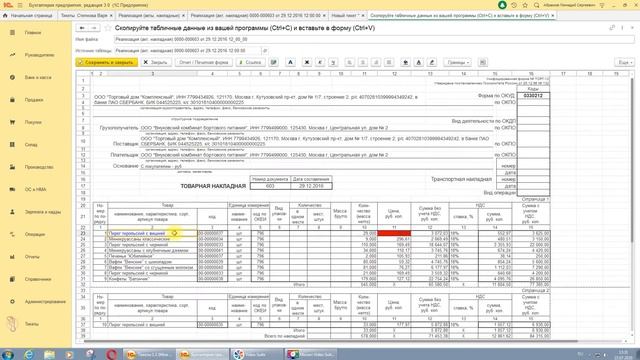Justify cell text icon
640x360 pixels.
click(x=389, y=62)
